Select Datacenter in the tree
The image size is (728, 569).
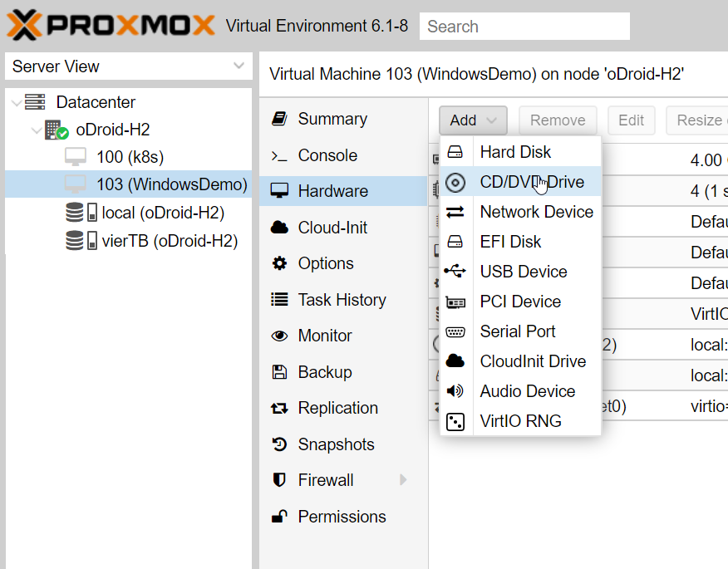[96, 102]
